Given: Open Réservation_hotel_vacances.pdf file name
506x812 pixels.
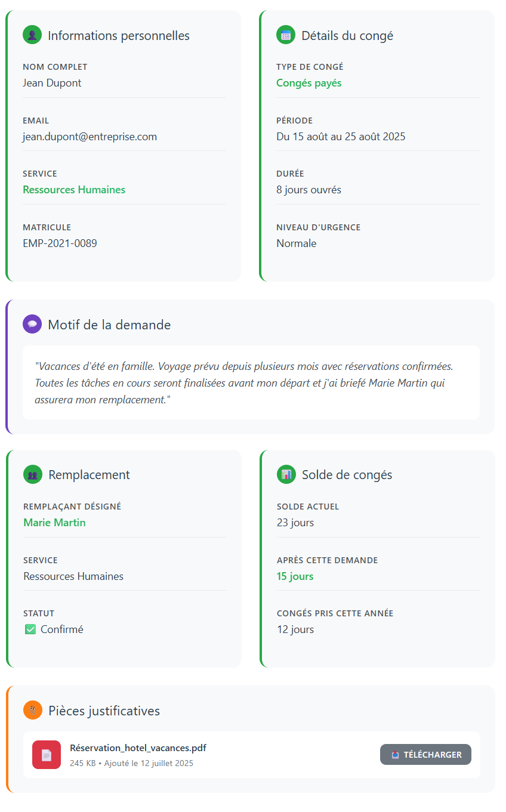Looking at the screenshot, I should (x=138, y=748).
